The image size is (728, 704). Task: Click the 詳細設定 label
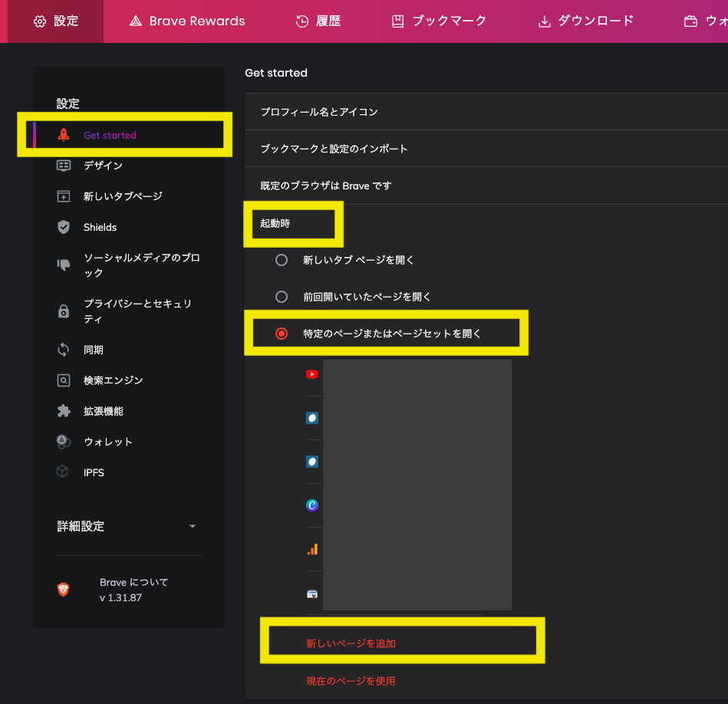81,526
